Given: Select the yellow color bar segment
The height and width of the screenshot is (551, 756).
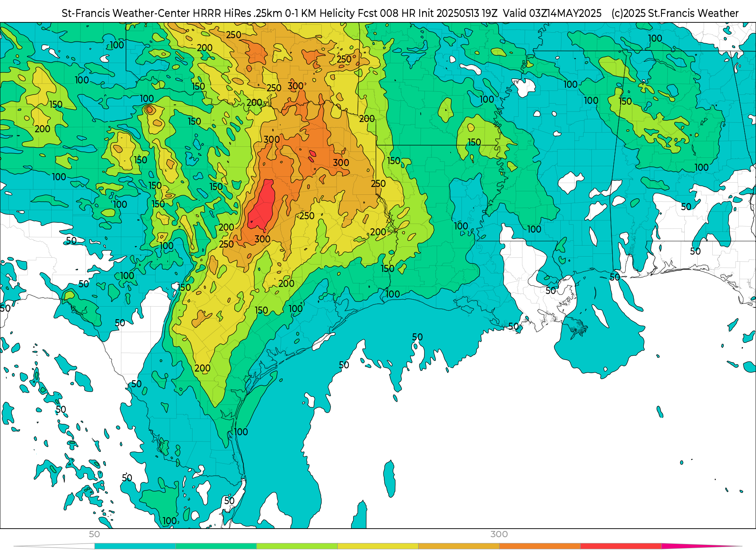Looking at the screenshot, I should tap(378, 546).
